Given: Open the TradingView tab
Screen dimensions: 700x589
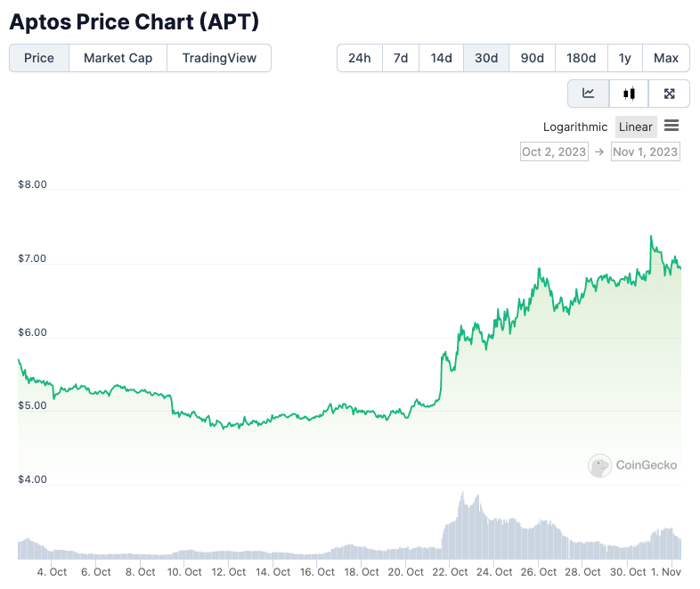Looking at the screenshot, I should 219,58.
